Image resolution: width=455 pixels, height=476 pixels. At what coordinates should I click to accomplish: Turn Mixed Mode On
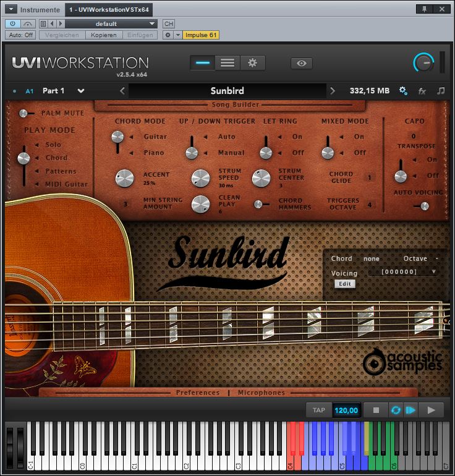tap(359, 137)
